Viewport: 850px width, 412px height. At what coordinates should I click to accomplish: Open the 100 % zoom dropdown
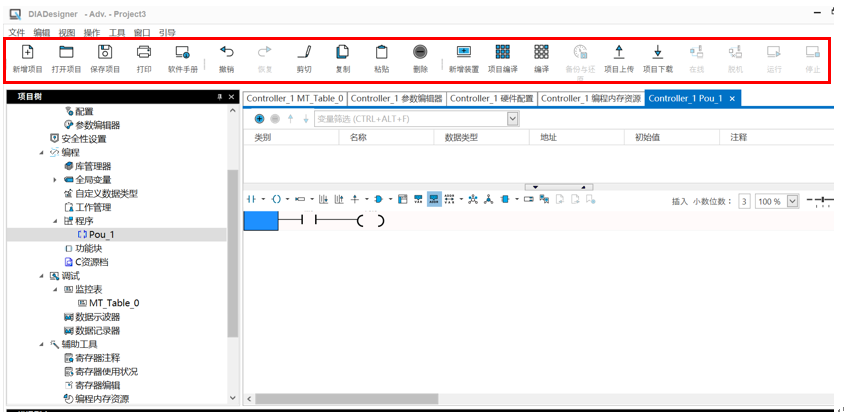[x=793, y=201]
